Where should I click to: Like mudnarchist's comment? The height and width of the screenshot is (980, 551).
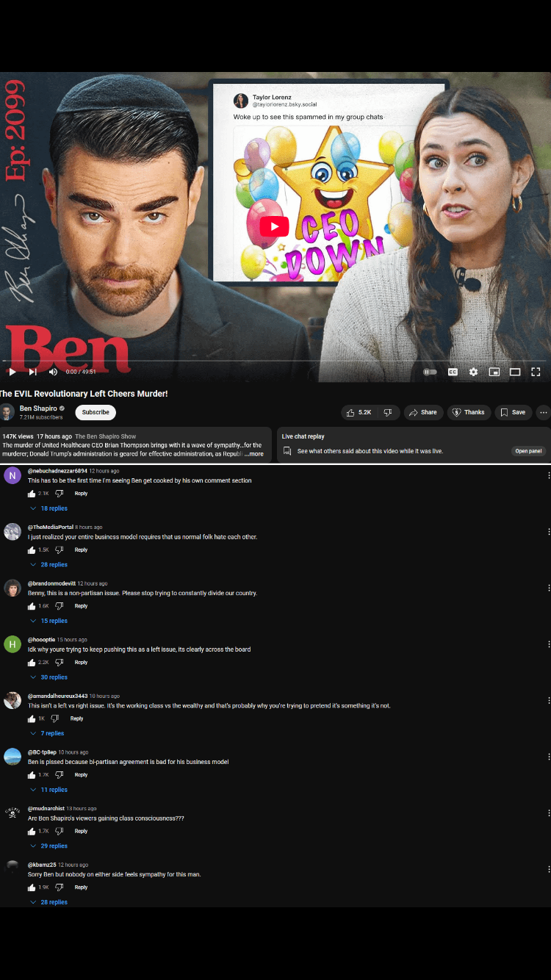[32, 831]
